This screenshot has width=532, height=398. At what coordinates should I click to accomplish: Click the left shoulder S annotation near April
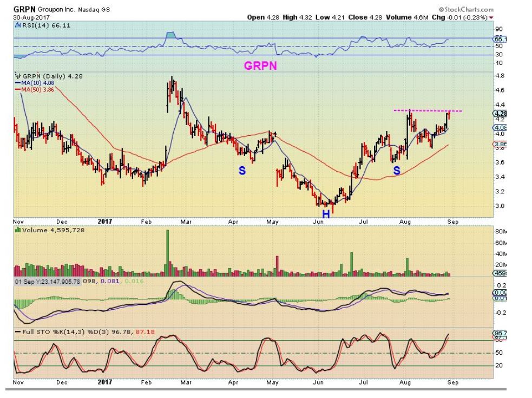pos(242,170)
